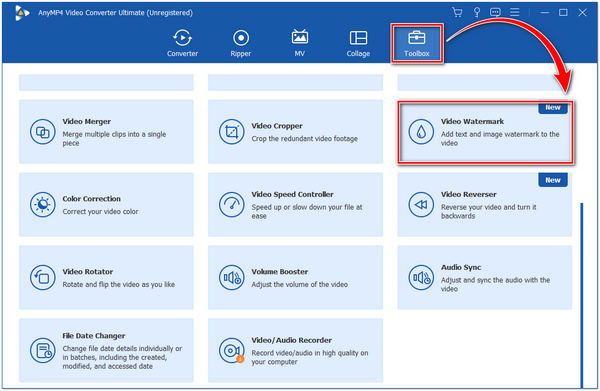Open the feedback chat bubble icon

pyautogui.click(x=495, y=12)
